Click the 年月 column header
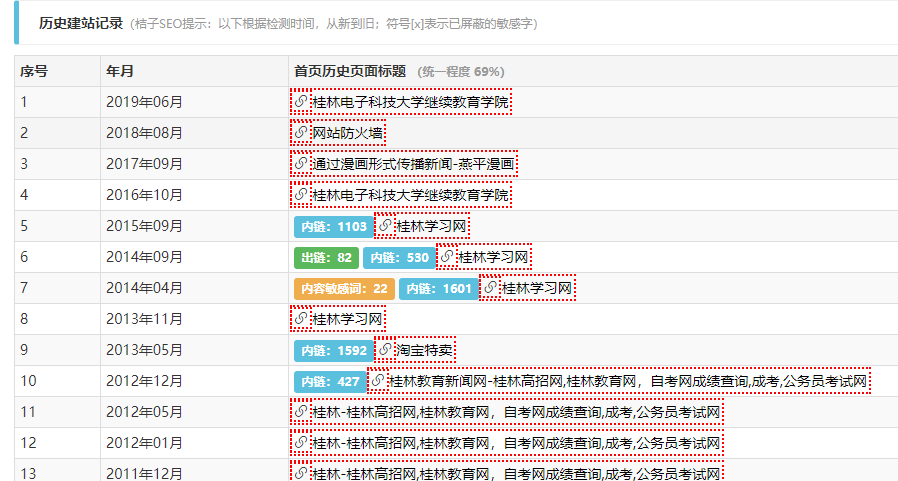898x481 pixels. (119, 71)
